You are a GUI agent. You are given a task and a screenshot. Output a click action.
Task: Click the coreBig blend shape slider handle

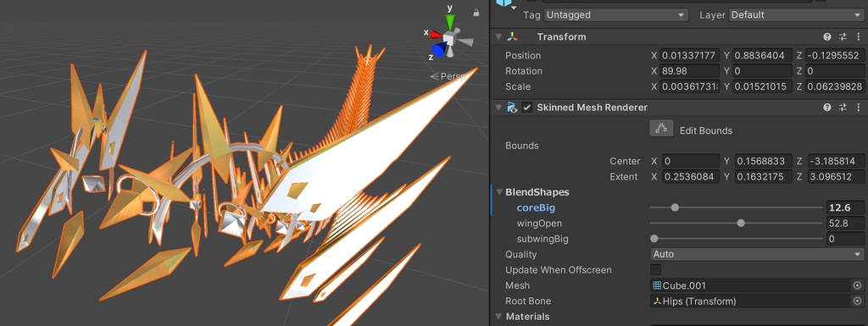coord(674,207)
